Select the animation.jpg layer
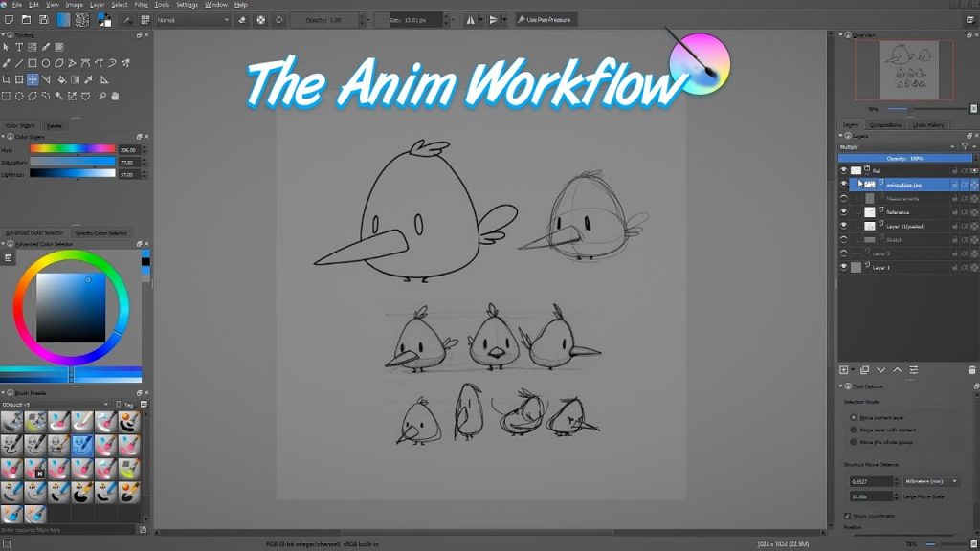The image size is (980, 551). 904,184
